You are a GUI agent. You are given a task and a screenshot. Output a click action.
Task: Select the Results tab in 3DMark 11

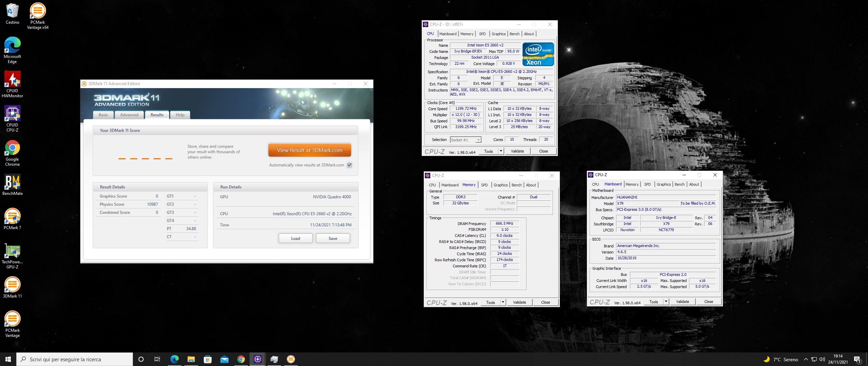tap(157, 115)
